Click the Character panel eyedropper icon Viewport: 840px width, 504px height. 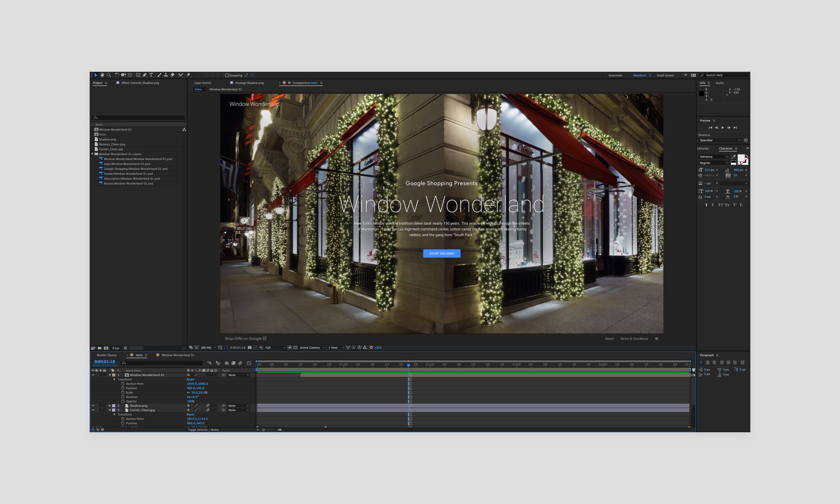point(734,157)
